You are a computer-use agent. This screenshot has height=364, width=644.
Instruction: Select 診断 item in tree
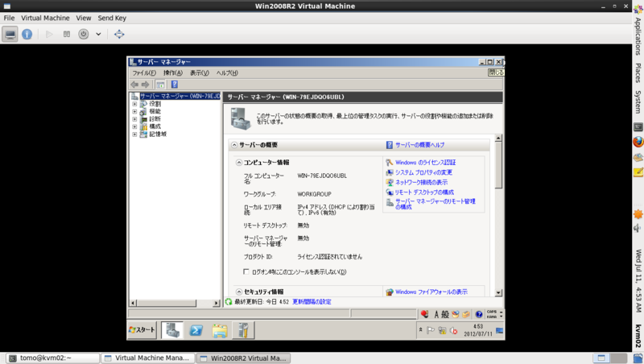(155, 119)
